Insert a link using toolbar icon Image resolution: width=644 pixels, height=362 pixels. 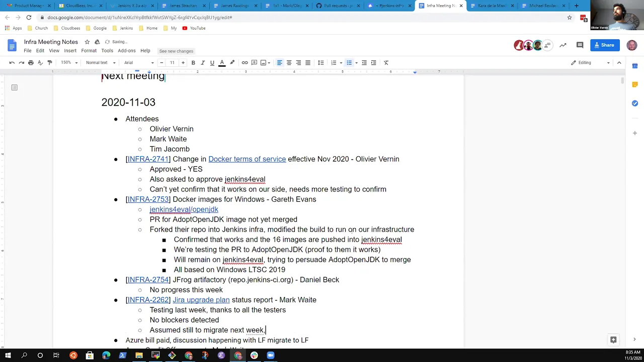[x=245, y=63]
